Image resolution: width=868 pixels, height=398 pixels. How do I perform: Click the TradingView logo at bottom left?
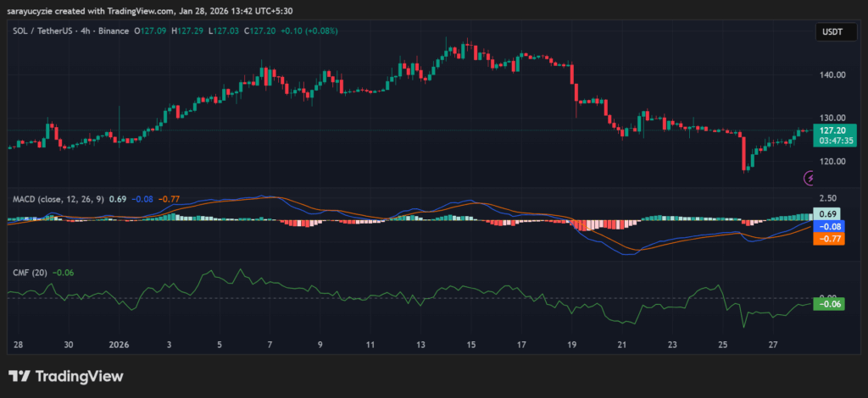[66, 376]
